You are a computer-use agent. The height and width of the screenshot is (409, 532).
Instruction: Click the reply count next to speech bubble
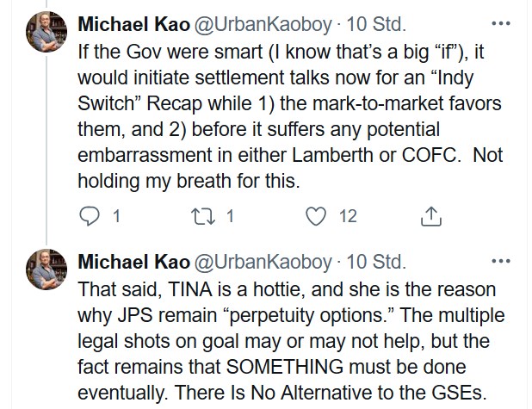[x=114, y=217]
